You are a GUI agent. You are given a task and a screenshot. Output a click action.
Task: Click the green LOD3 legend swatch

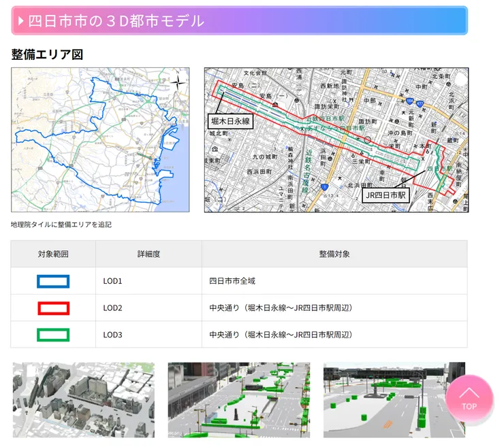click(53, 335)
